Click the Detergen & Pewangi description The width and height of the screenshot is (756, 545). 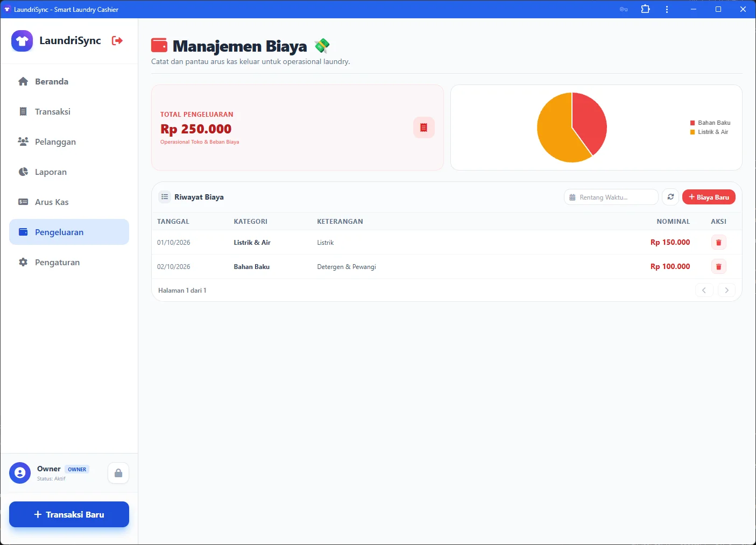[347, 266]
